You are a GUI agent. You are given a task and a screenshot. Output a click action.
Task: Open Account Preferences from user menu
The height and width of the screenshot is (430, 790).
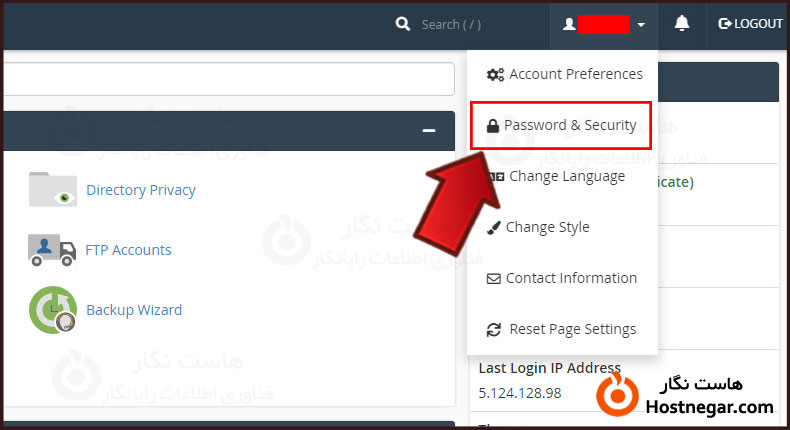575,74
